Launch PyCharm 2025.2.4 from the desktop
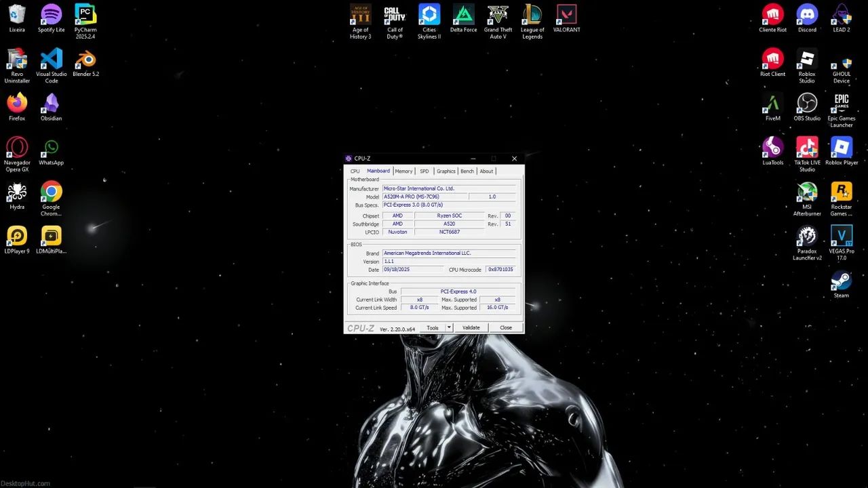 (85, 22)
